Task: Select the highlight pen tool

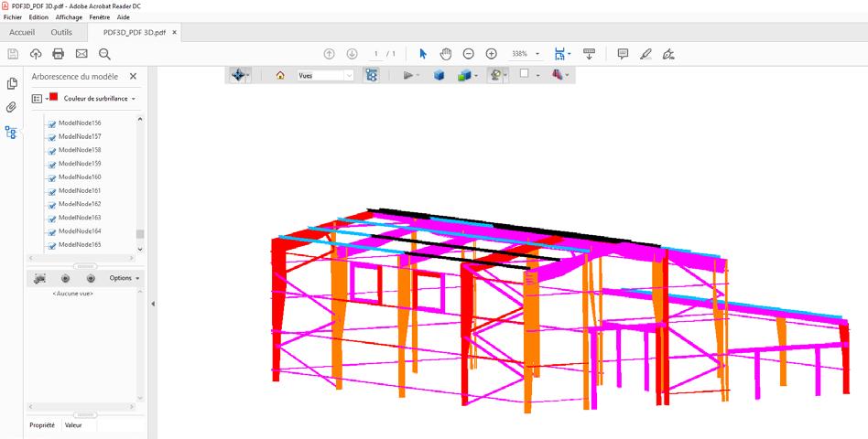Action: (x=646, y=54)
